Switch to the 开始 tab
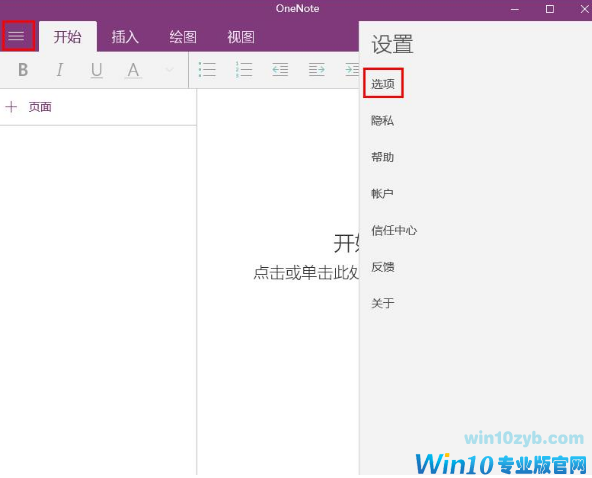 (x=68, y=37)
